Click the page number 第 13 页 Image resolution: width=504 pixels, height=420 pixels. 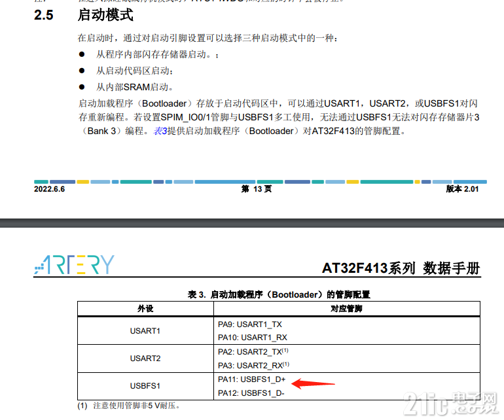[257, 189]
